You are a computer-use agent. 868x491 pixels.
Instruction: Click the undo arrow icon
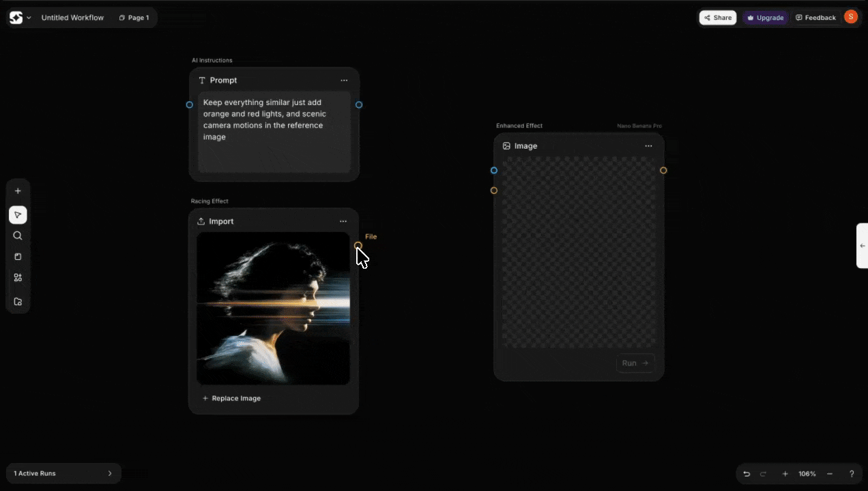(x=747, y=474)
